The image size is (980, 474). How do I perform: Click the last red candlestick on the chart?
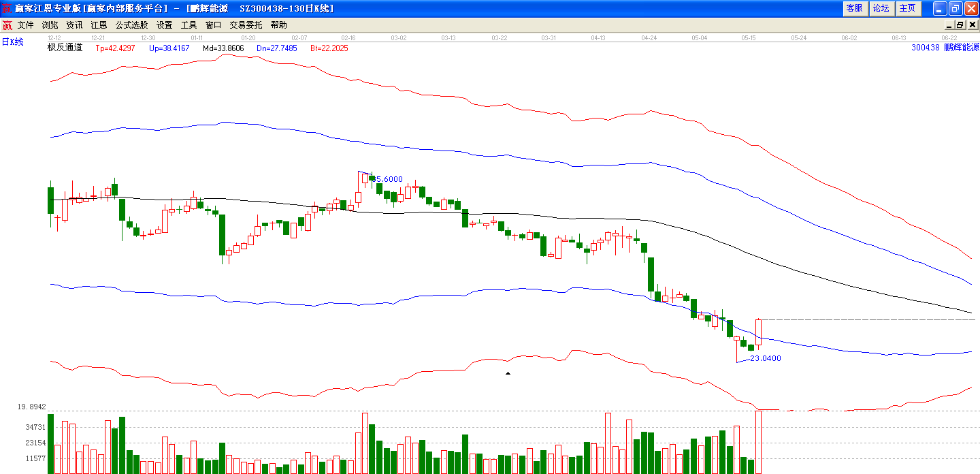coord(758,333)
